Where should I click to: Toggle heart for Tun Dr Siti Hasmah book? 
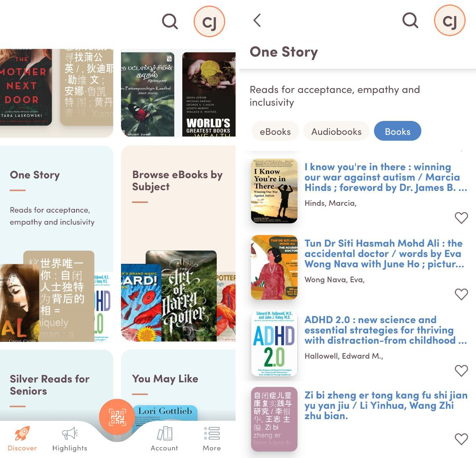point(461,294)
